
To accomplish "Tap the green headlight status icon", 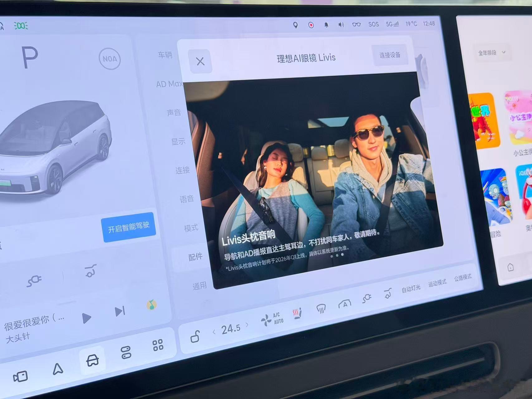I will tap(21, 26).
